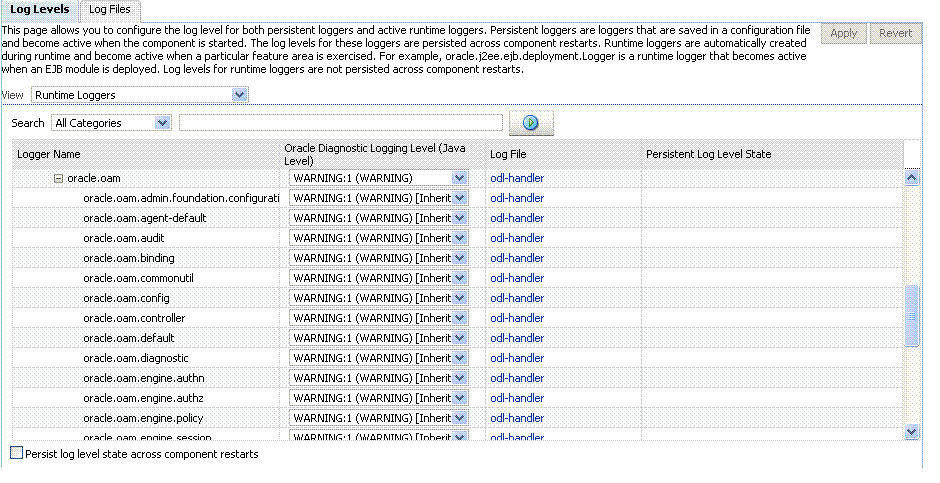
Task: Open logging level dropdown for oracle.oam.config
Action: (x=378, y=298)
